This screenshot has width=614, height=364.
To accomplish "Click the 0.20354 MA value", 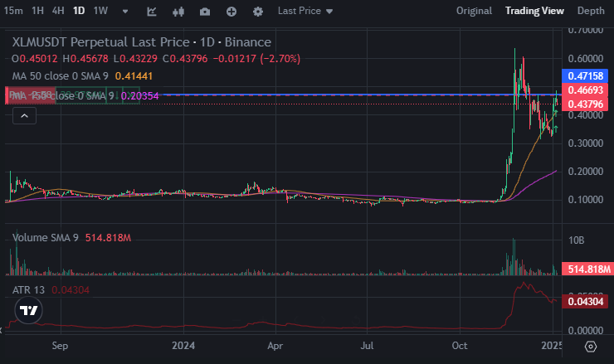I will point(139,96).
